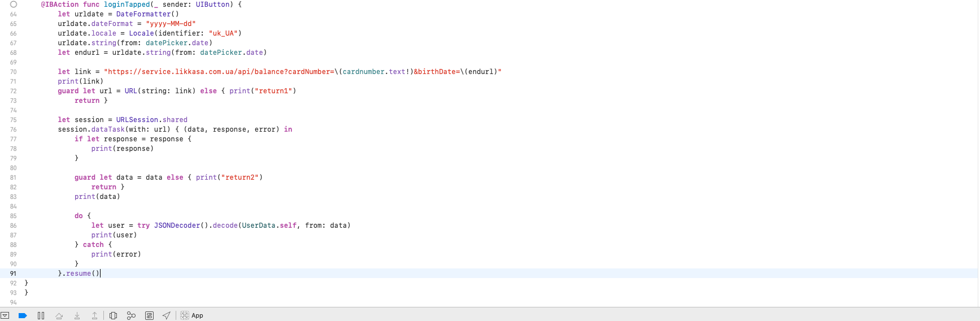Click the Step Into debug icon

(x=77, y=315)
